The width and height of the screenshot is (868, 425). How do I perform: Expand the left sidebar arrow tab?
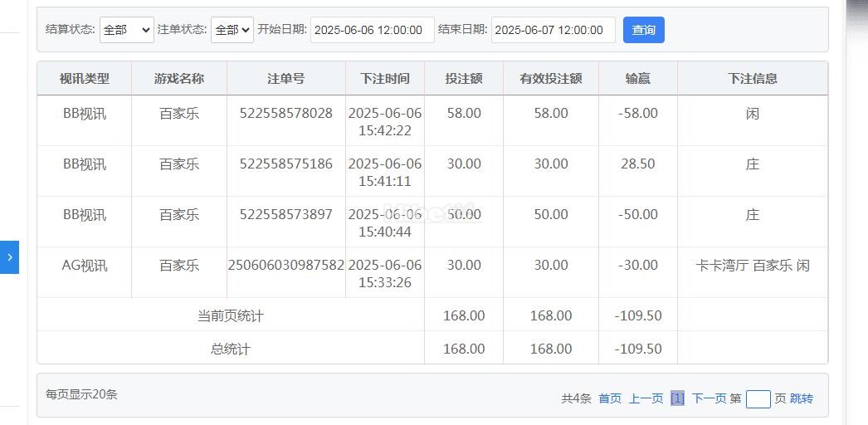[x=9, y=257]
